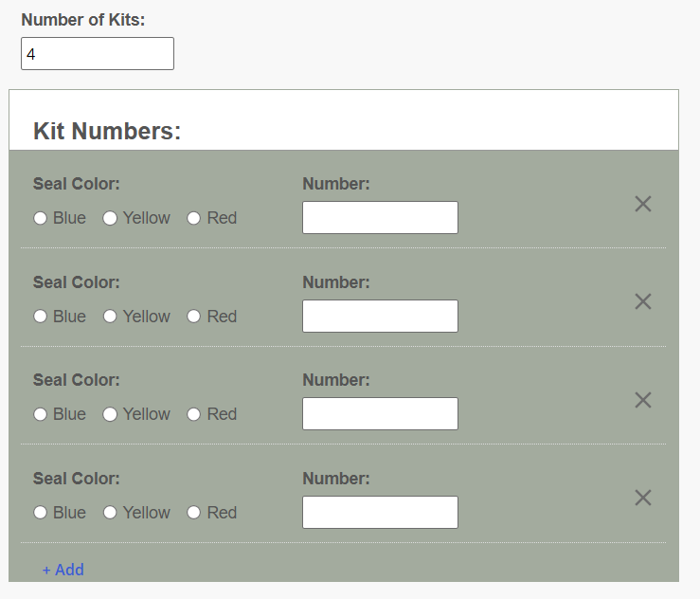Focus the first row Number field
This screenshot has width=700, height=599.
click(x=381, y=218)
